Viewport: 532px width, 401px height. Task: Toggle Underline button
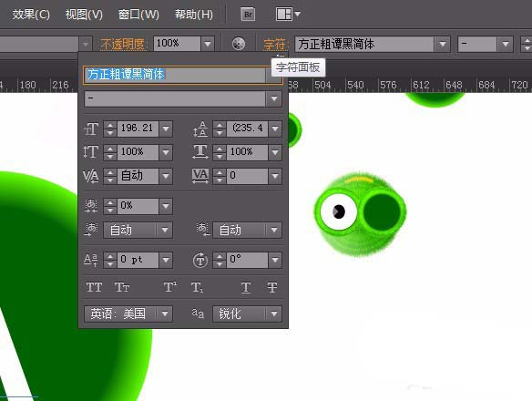point(246,287)
